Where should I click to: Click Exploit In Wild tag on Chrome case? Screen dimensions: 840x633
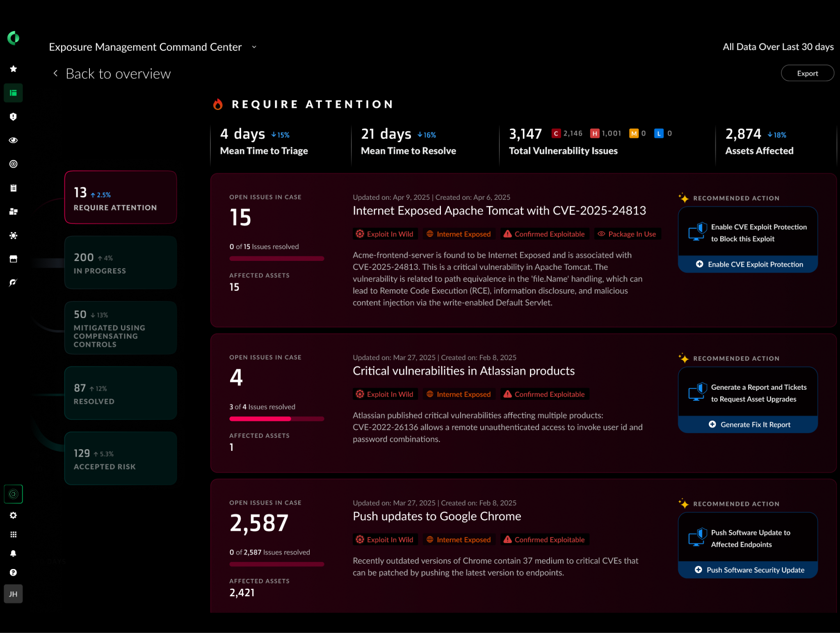[385, 540]
